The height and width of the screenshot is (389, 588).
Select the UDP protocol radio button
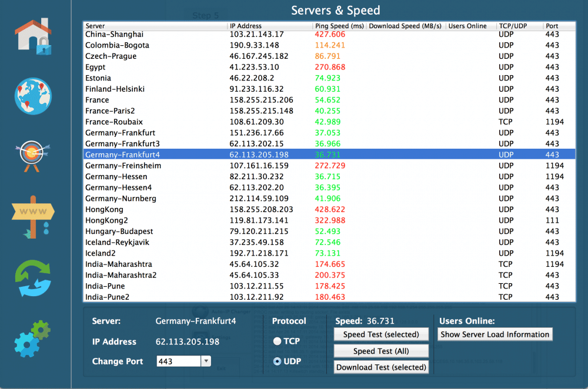(276, 361)
